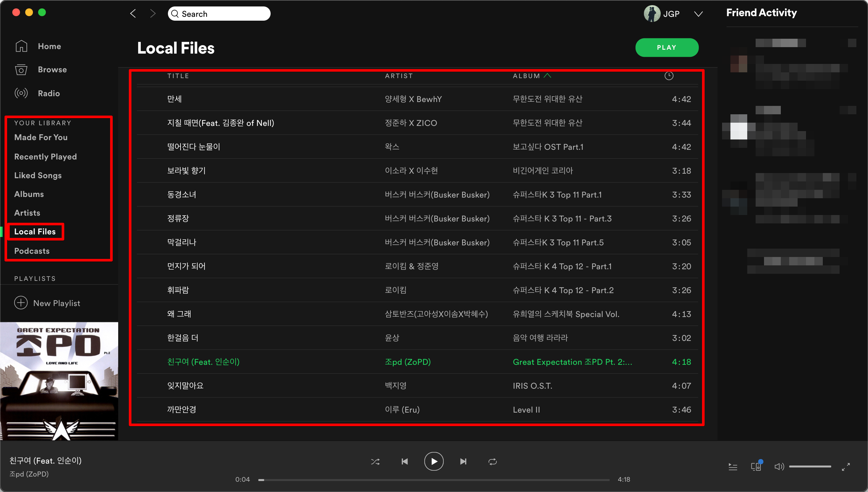Skip to the previous track
This screenshot has height=492, width=868.
405,462
